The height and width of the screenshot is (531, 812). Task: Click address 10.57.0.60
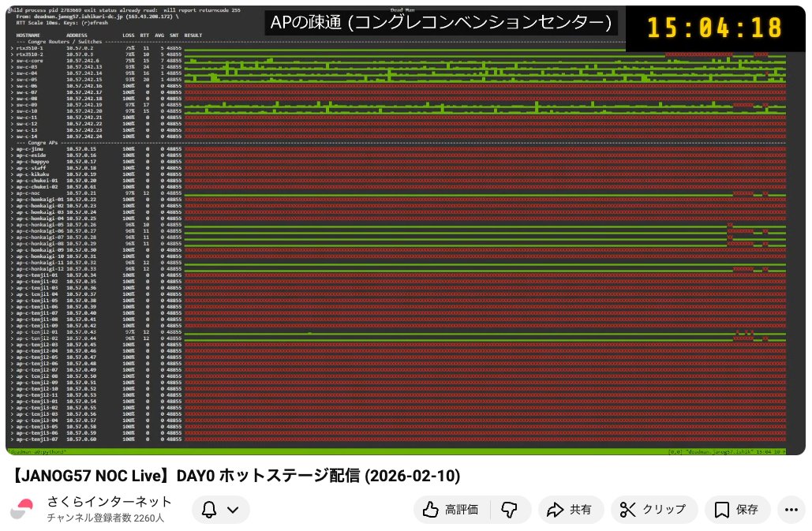pyautogui.click(x=81, y=439)
